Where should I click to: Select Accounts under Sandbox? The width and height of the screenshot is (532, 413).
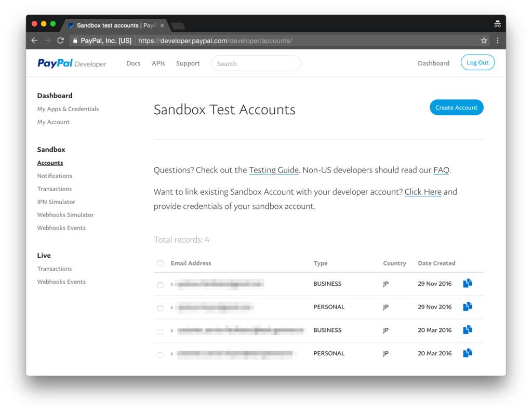[50, 163]
